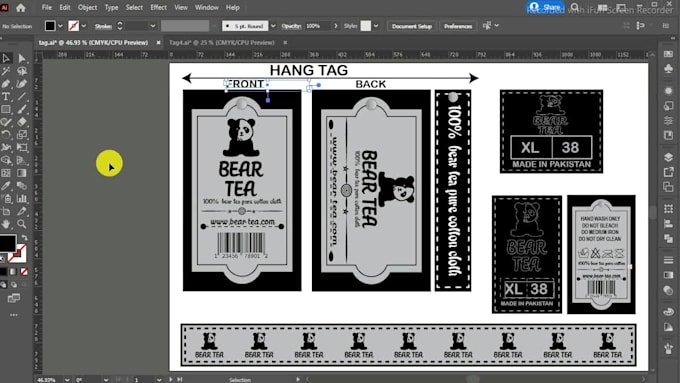
Task: Open the Effect menu
Action: (x=158, y=7)
